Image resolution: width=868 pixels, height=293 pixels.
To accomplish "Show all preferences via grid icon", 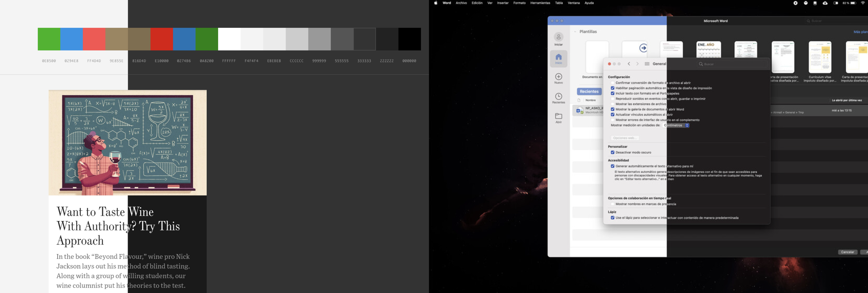I will [647, 64].
